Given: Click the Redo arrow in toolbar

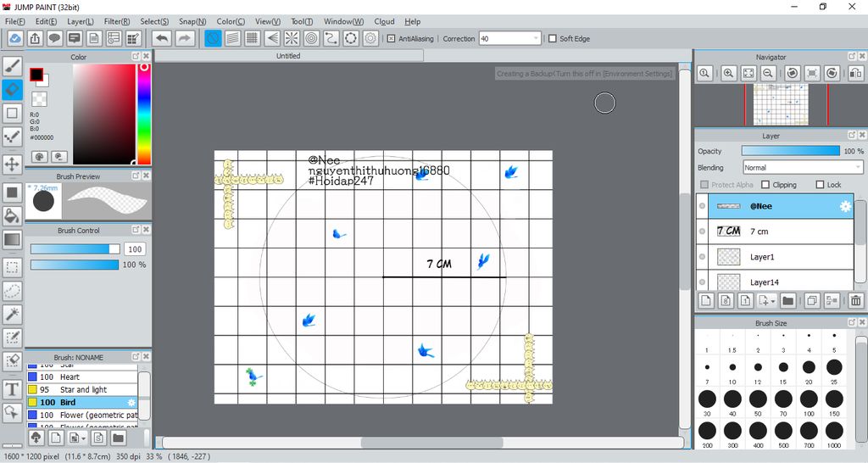Looking at the screenshot, I should [x=185, y=38].
